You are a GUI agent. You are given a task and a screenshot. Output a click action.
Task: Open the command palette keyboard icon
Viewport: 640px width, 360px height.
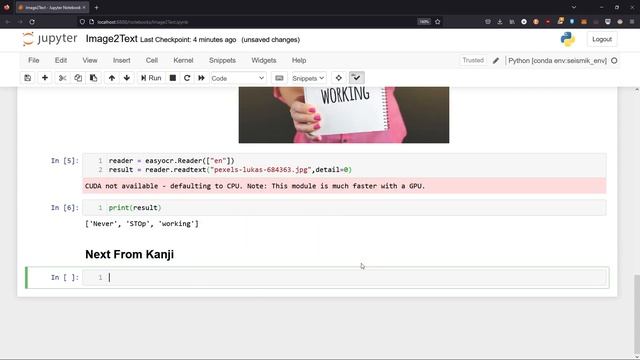point(279,78)
